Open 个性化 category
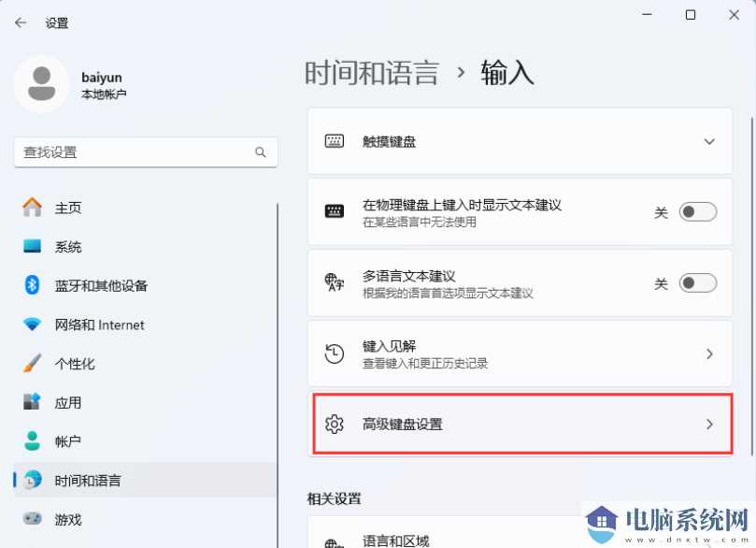This screenshot has width=756, height=548. (x=146, y=363)
